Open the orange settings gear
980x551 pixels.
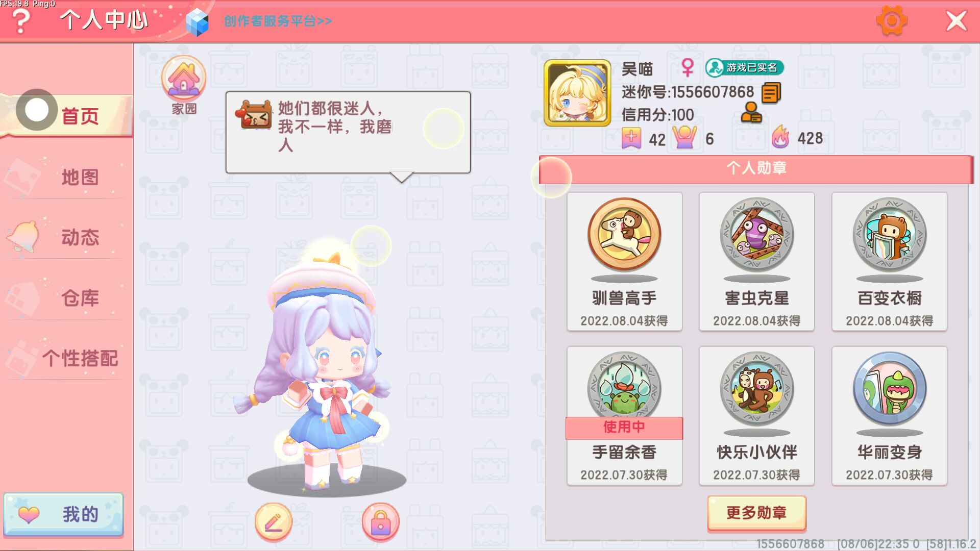coord(892,21)
